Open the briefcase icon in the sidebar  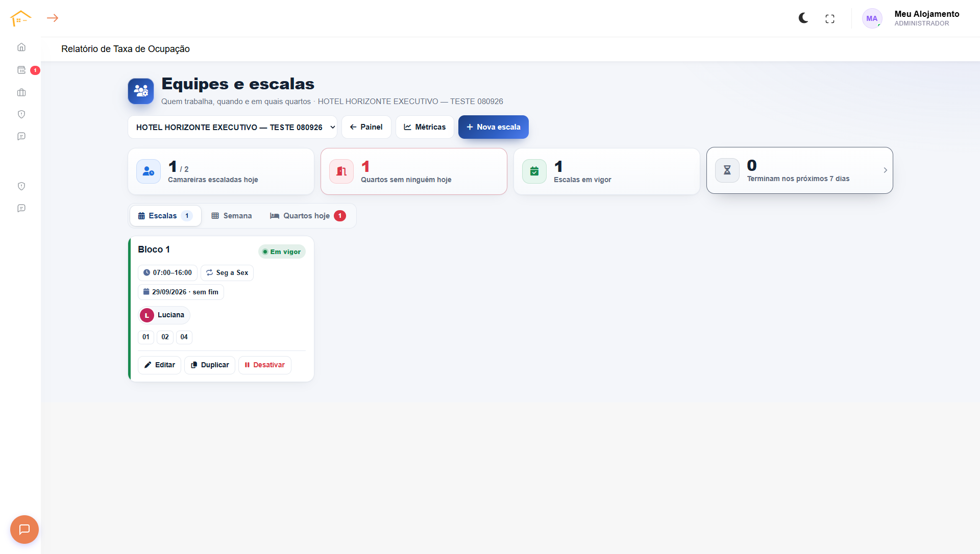tap(21, 92)
